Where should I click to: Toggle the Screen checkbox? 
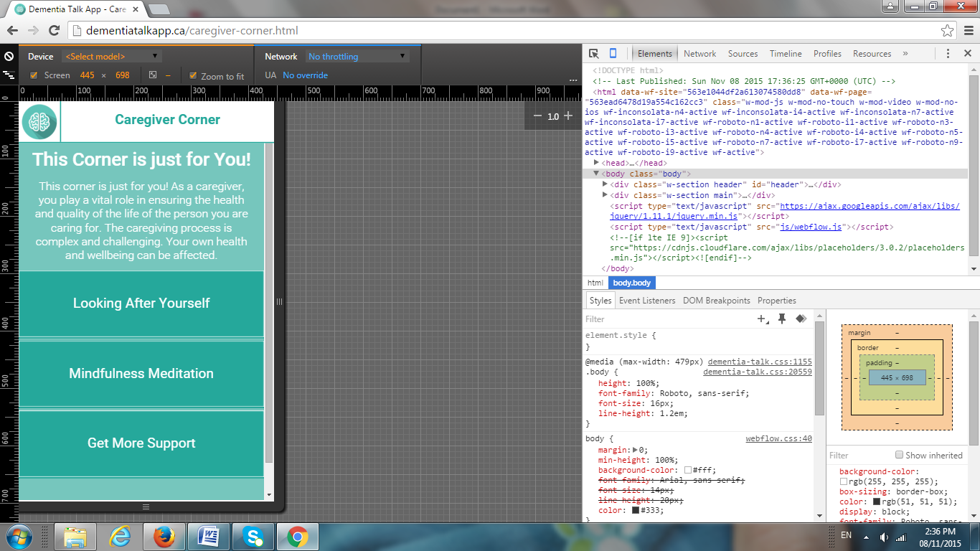[x=34, y=75]
